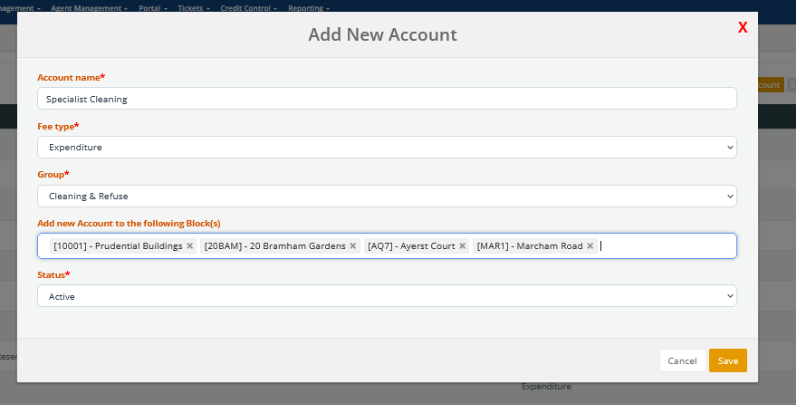Save the new account
796x405 pixels.
pyautogui.click(x=727, y=360)
